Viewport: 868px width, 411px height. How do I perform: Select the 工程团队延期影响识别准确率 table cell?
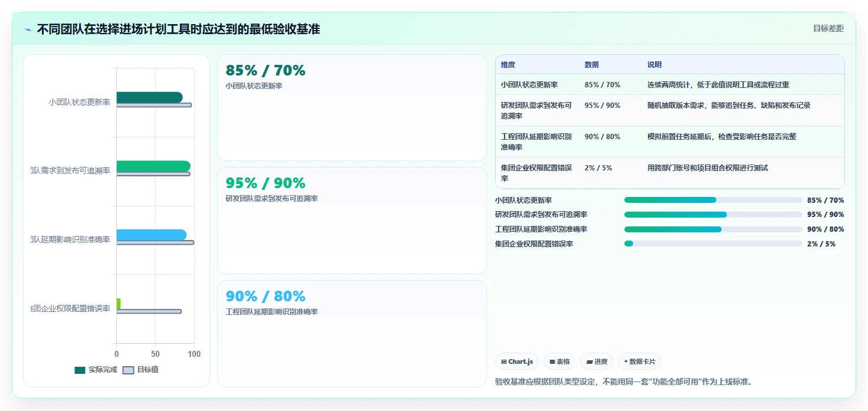click(x=536, y=142)
